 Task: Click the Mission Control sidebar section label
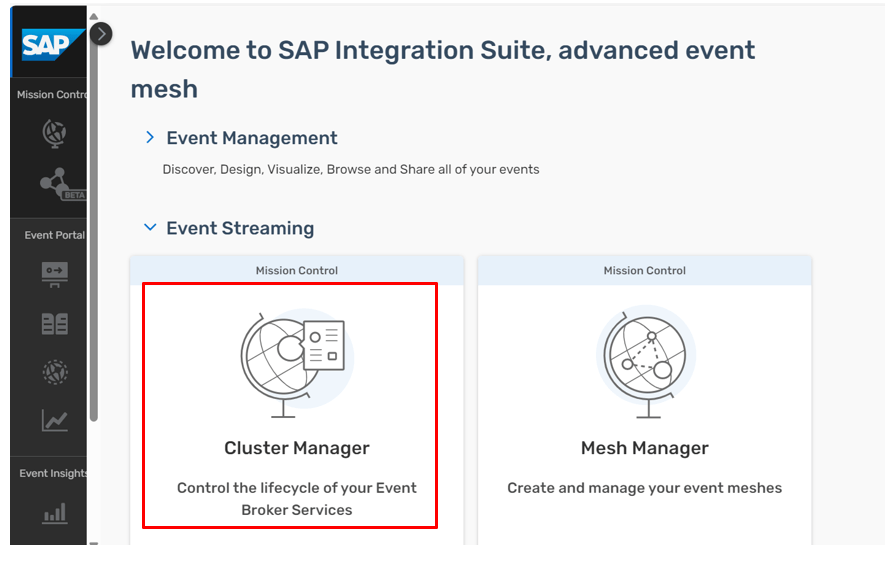pyautogui.click(x=52, y=94)
